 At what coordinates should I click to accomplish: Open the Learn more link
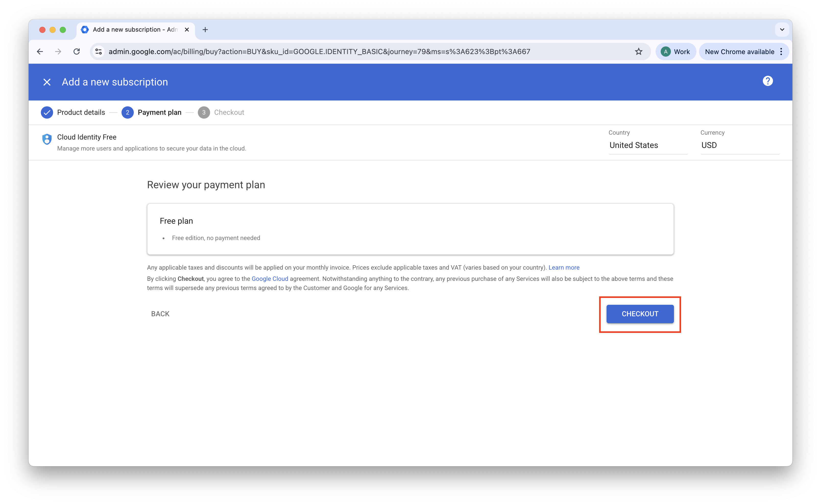pos(564,268)
